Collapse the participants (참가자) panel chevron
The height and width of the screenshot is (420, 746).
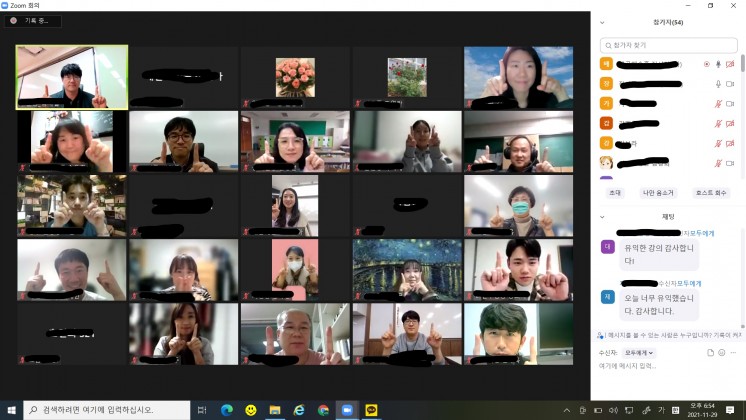(602, 22)
